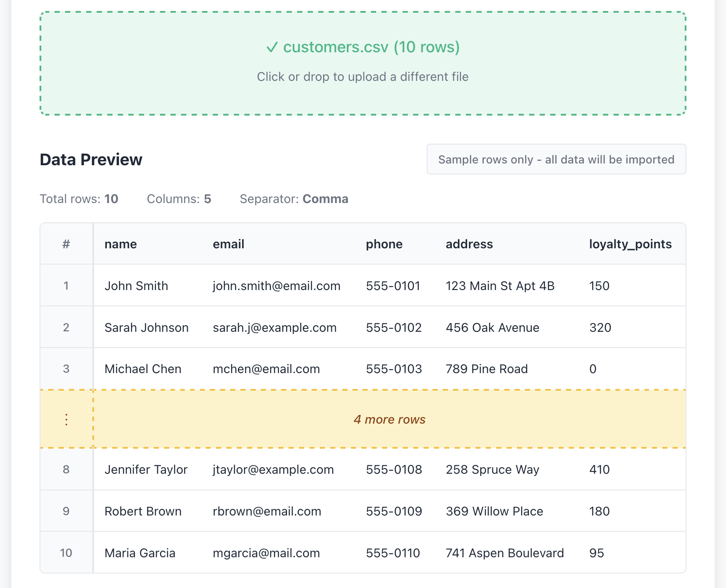
Task: Click the green checkmark beside customers.csv
Action: (x=272, y=47)
